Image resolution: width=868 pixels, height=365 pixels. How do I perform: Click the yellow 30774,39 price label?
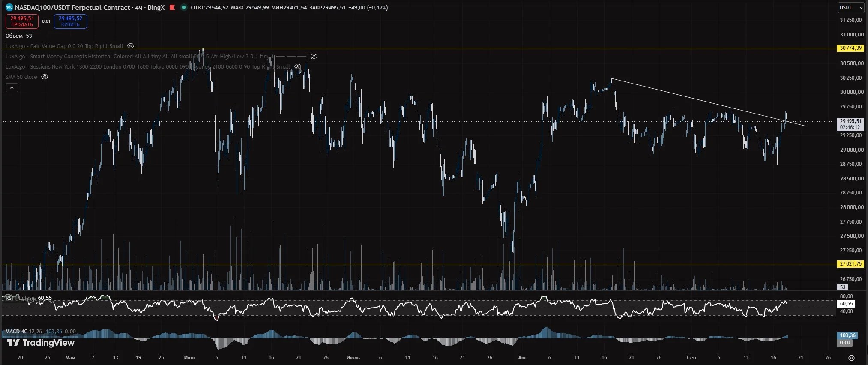pos(850,48)
